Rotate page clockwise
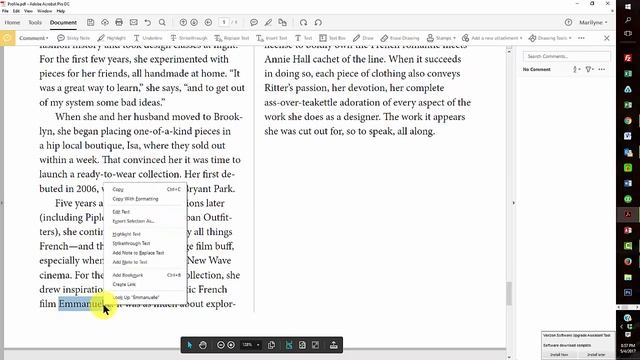The image size is (640, 360). coord(303,22)
